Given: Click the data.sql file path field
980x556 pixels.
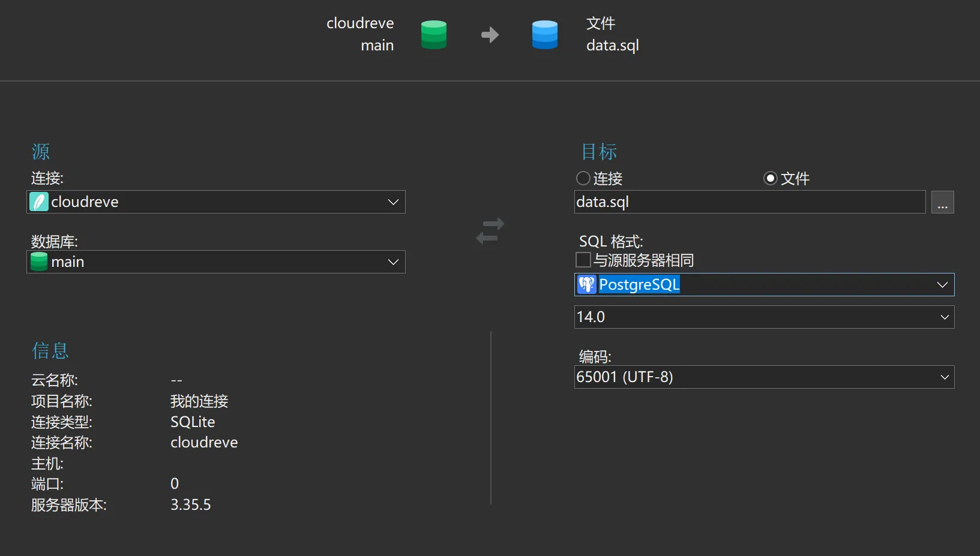Looking at the screenshot, I should (750, 202).
